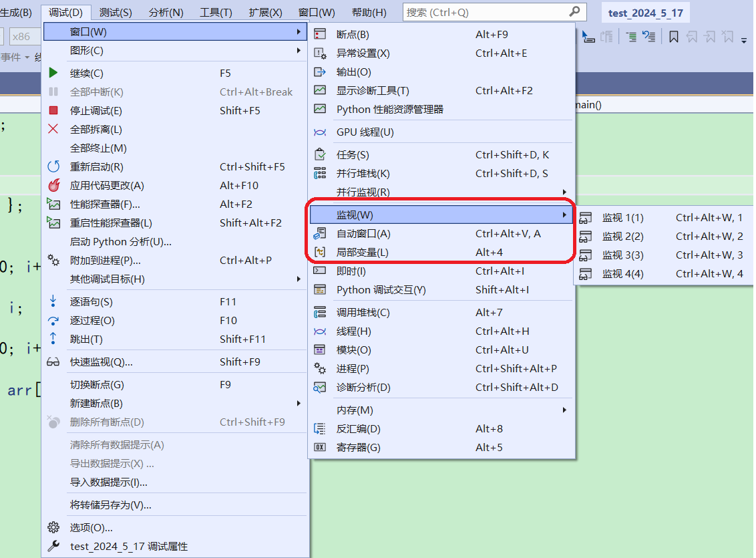Click the GPU Threads icon
Screen dimensions: 756x558
pyautogui.click(x=320, y=132)
